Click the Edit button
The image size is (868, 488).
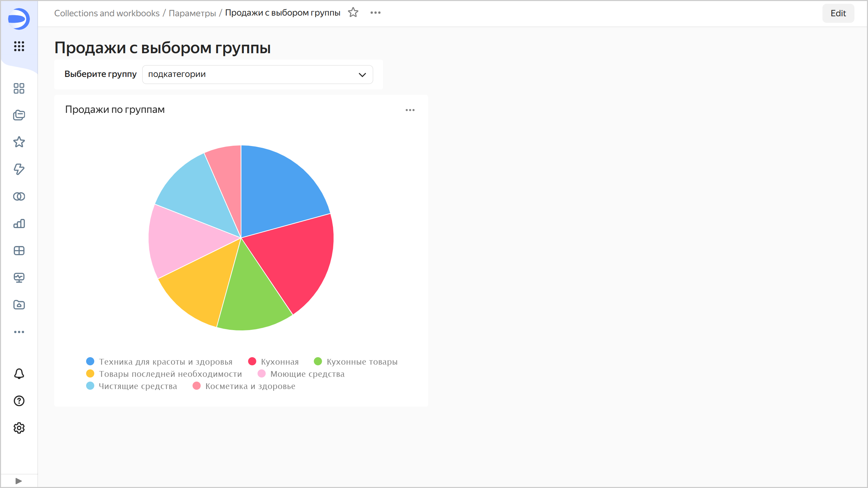tap(838, 13)
